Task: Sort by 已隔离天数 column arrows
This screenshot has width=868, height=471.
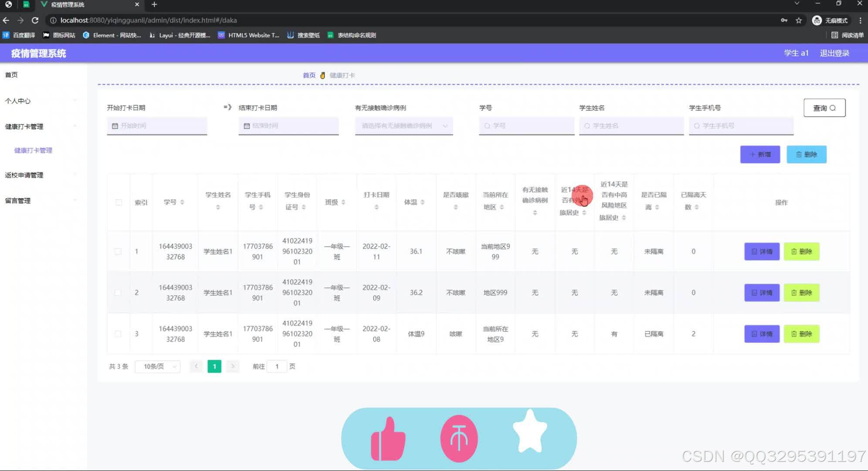Action: tap(696, 207)
